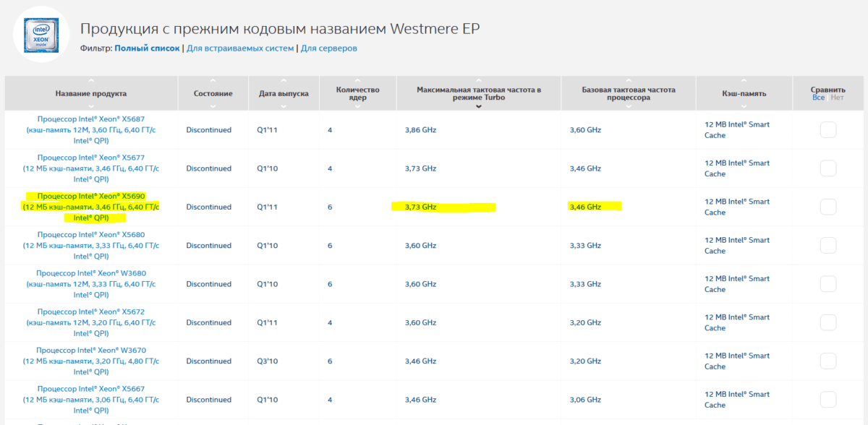Sort descending by Количество ядер down chevron
This screenshot has height=425, width=868.
pos(357,106)
